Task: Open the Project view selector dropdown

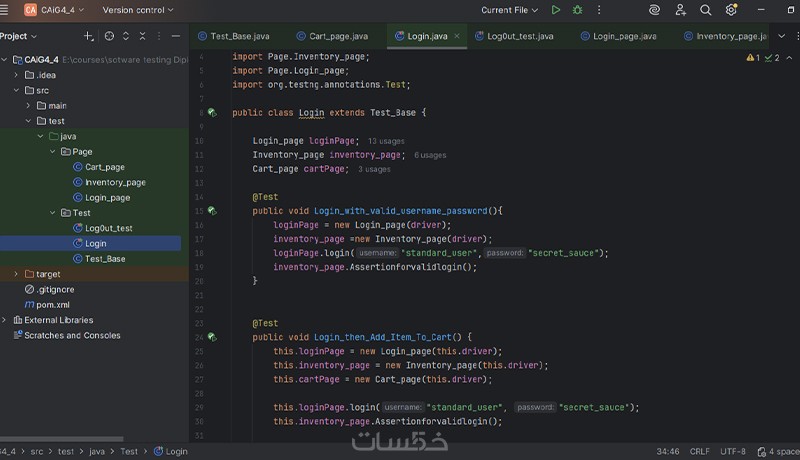Action: [x=18, y=36]
